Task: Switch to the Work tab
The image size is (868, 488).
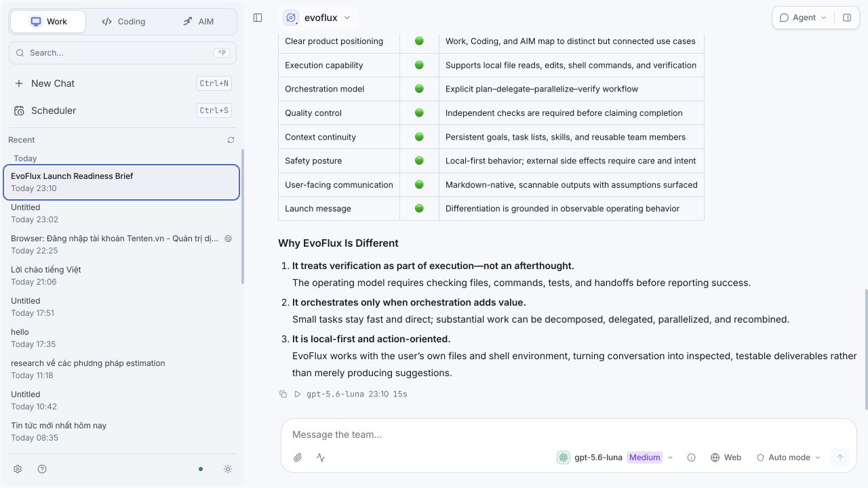Action: coord(49,22)
